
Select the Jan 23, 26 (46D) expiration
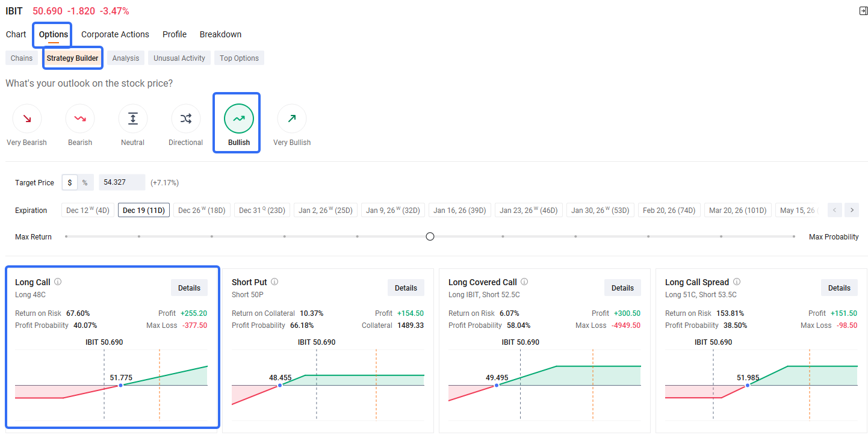[x=529, y=210]
